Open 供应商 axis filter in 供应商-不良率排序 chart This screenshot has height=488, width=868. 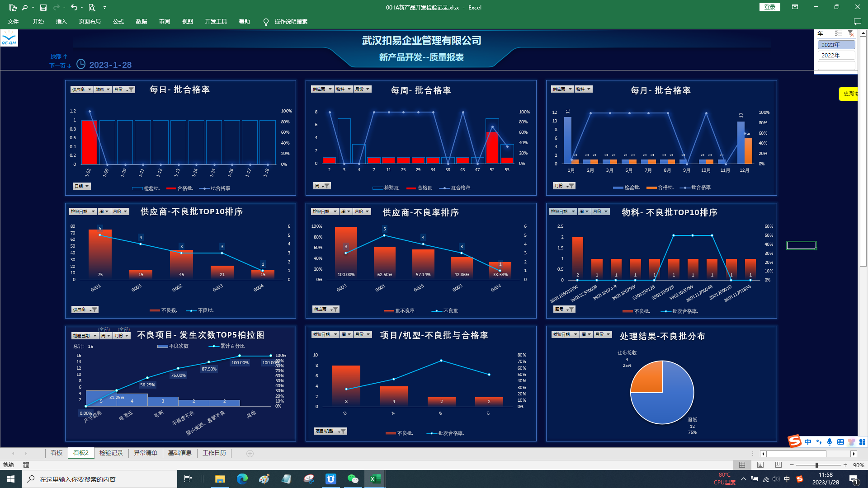click(325, 309)
